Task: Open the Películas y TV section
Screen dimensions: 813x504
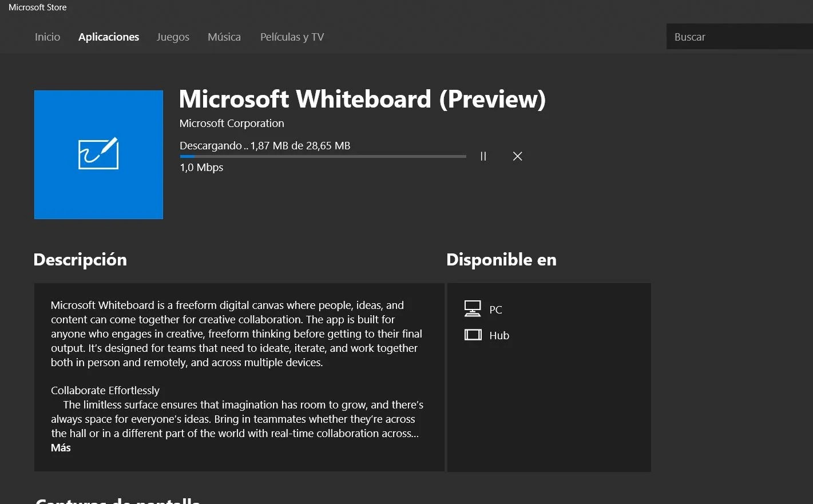Action: 292,37
